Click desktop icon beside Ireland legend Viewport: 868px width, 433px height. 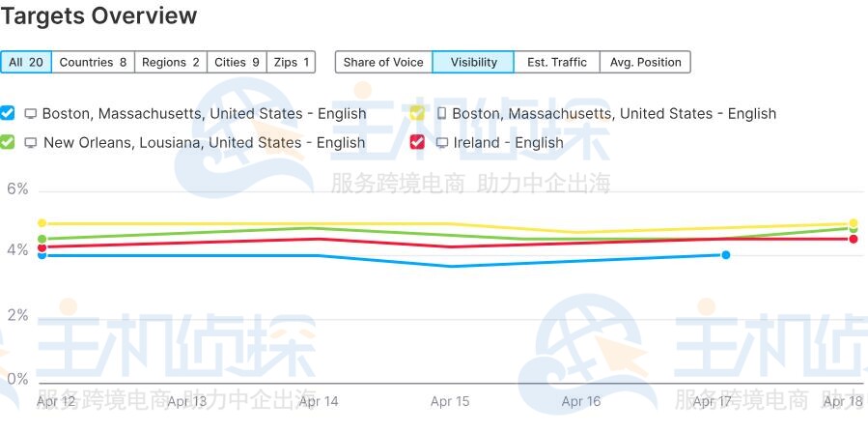coord(442,143)
